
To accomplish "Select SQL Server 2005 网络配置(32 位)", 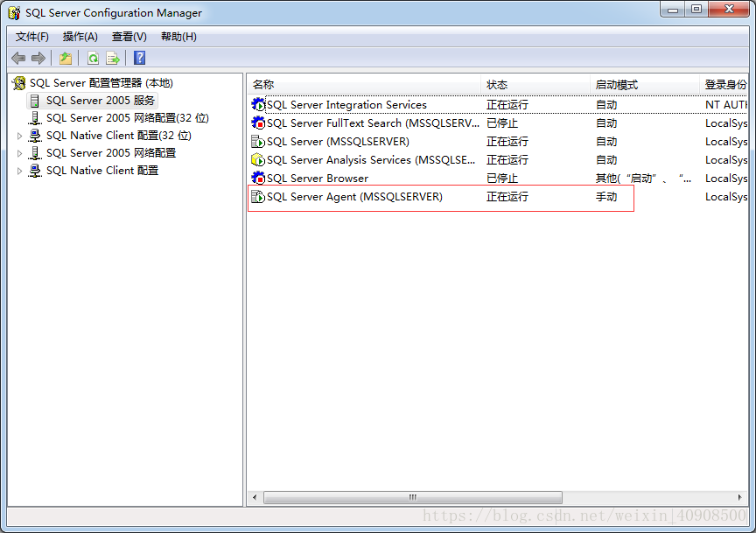I will (127, 117).
